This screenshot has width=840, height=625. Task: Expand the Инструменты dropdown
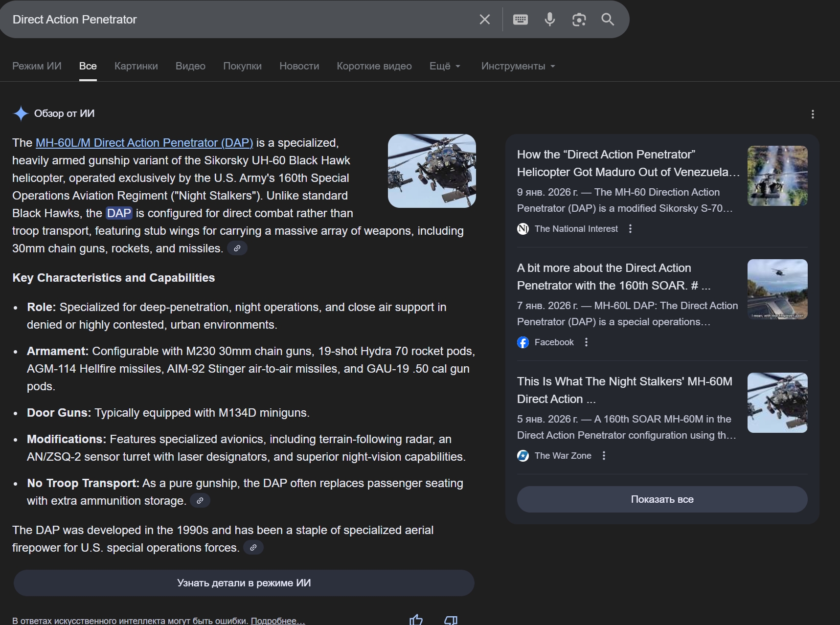click(x=518, y=66)
